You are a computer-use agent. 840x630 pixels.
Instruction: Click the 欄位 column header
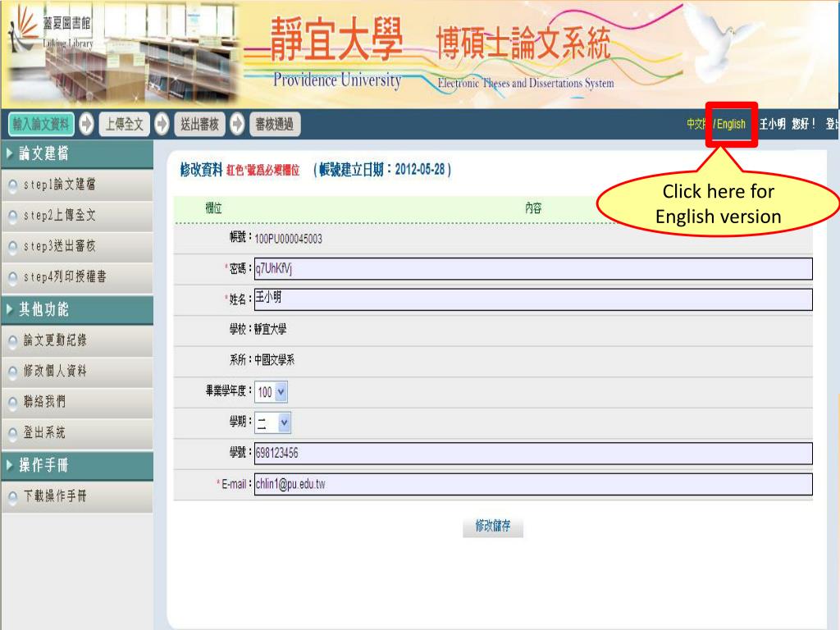(x=214, y=208)
